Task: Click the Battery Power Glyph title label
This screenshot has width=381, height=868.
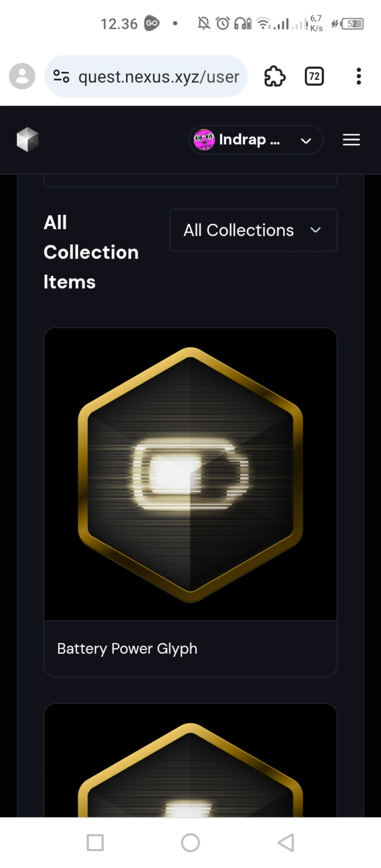Action: tap(127, 649)
